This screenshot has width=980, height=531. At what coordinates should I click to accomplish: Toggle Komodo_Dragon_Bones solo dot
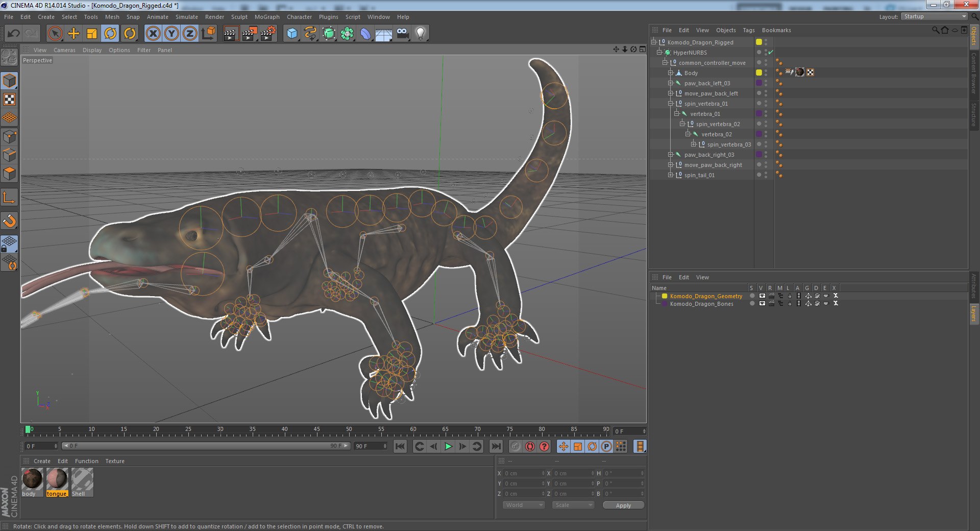point(752,303)
